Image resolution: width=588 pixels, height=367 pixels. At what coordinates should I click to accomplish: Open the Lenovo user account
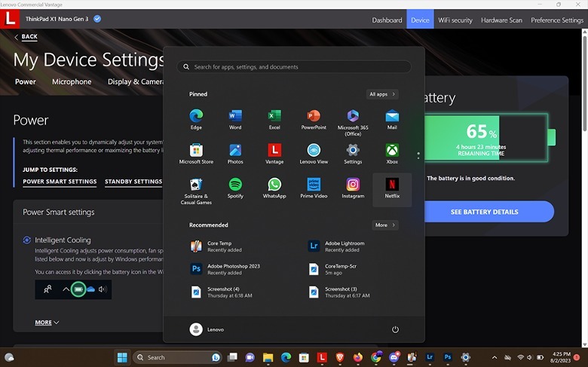[207, 329]
